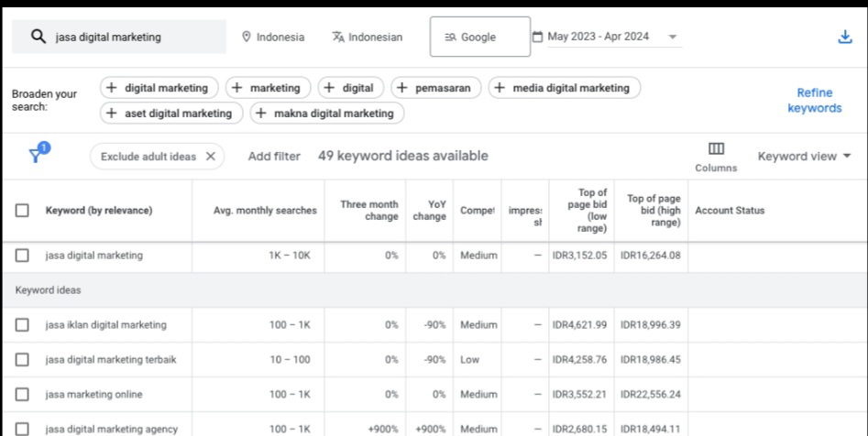Click Add filter
Image resolution: width=868 pixels, height=436 pixels.
point(274,157)
